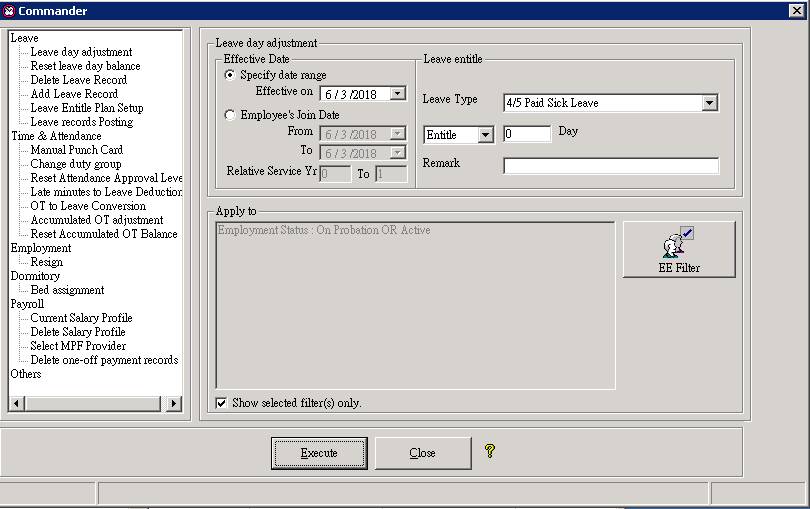810x509 pixels.
Task: Open Delete Leave Record item
Action: click(x=79, y=80)
